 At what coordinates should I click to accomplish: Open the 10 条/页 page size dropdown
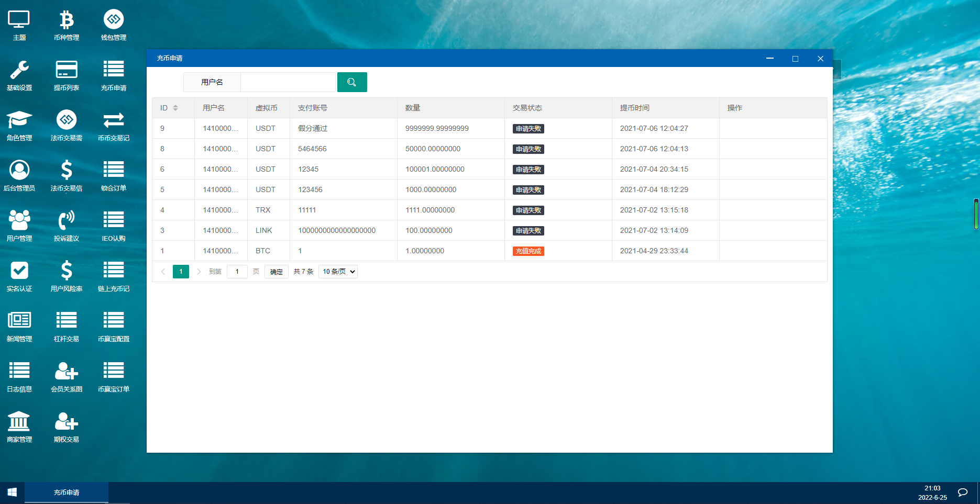tap(338, 272)
